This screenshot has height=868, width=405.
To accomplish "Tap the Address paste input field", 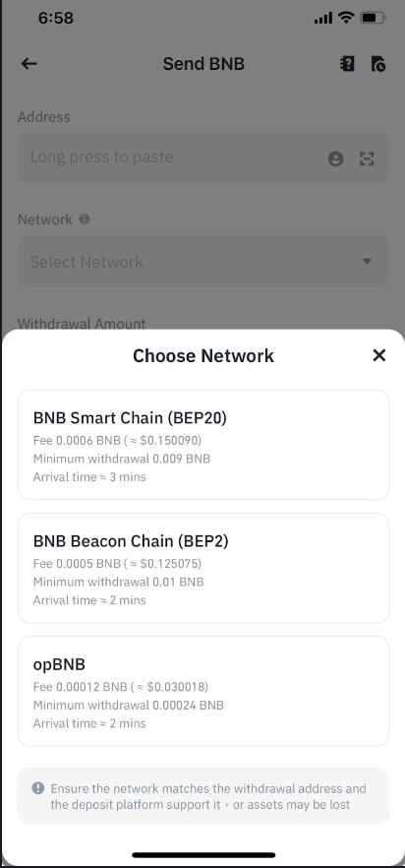I will tap(203, 157).
